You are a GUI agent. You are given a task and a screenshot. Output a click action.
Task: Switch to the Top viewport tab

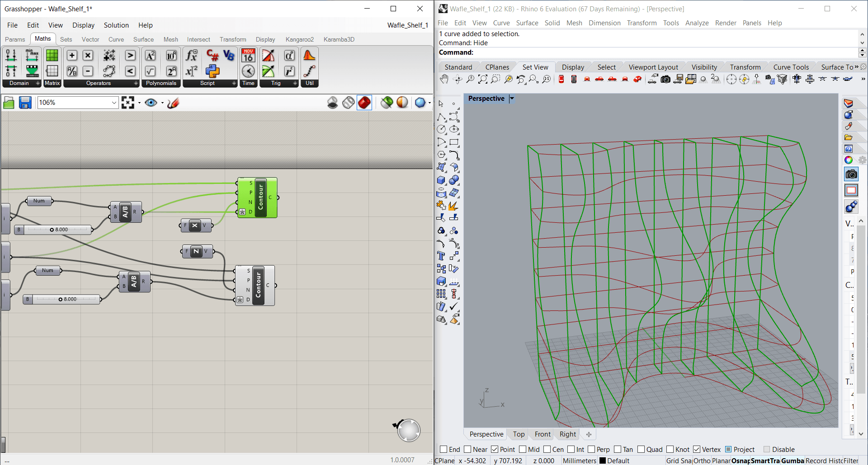(x=519, y=434)
